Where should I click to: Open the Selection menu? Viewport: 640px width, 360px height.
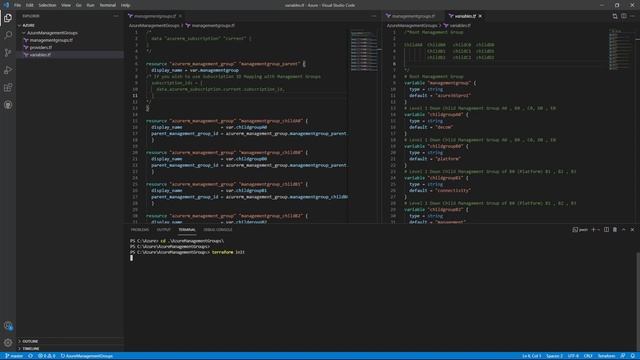pyautogui.click(x=47, y=5)
